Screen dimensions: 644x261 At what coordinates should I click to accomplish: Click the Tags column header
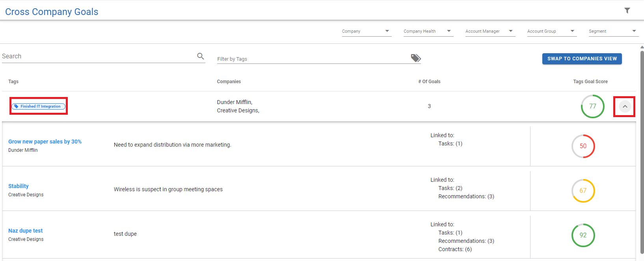click(x=13, y=82)
